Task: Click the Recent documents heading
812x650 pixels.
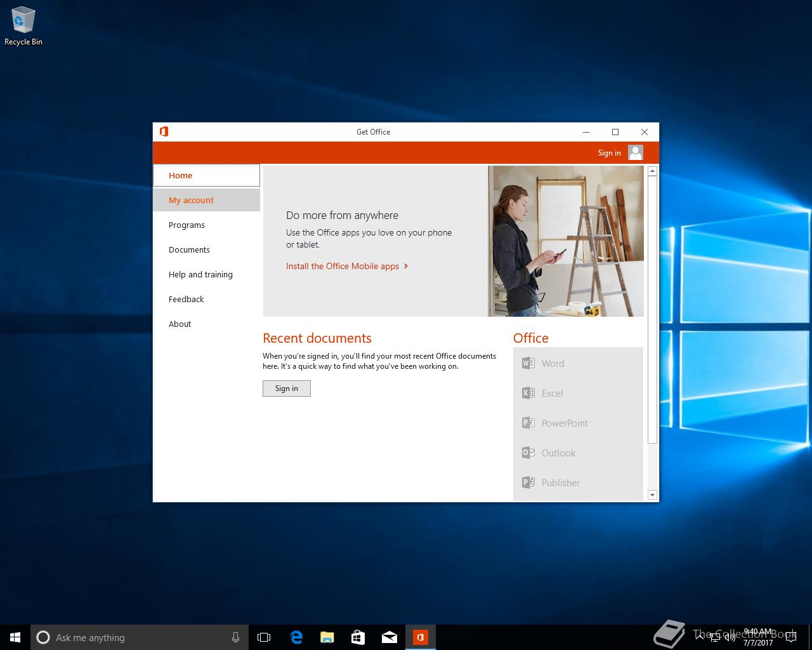Action: tap(317, 338)
